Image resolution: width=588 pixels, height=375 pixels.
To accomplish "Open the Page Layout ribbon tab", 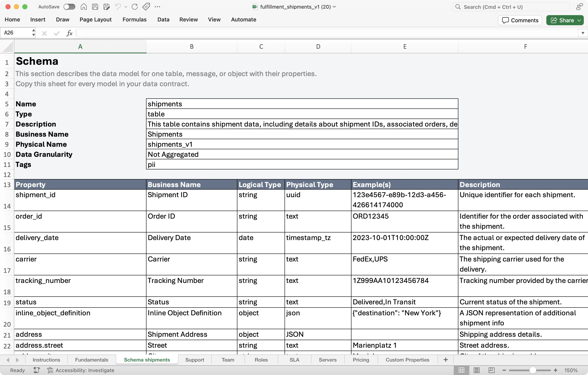I will (96, 20).
